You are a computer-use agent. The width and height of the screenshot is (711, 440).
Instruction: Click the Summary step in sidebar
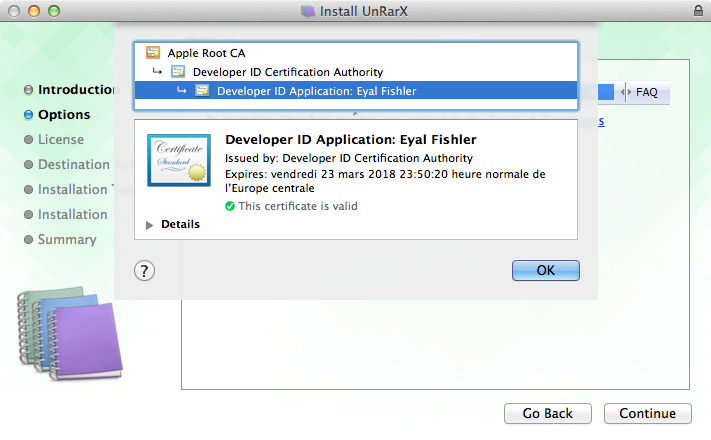[x=67, y=240]
